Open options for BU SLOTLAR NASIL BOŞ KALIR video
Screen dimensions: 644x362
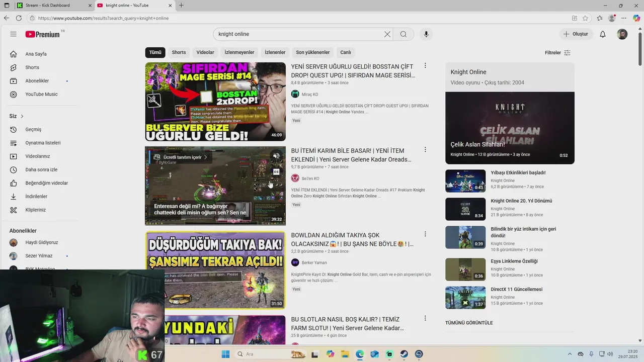pos(425,318)
